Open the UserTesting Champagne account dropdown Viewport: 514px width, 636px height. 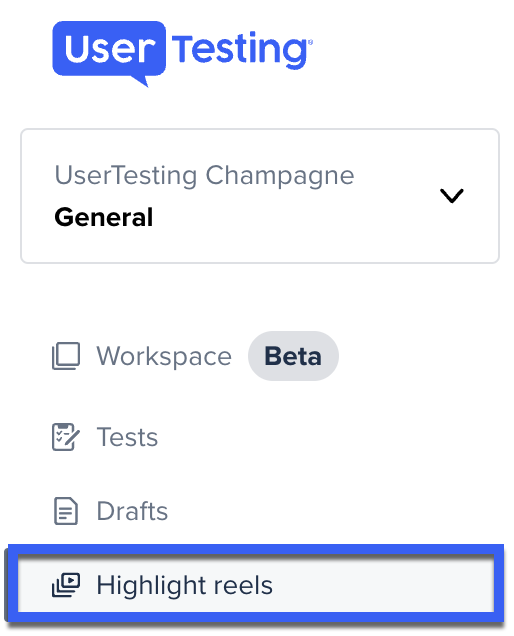(260, 196)
